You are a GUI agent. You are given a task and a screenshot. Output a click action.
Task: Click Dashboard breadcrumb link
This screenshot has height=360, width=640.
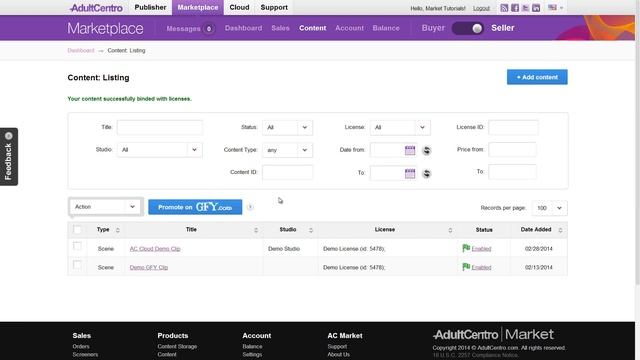click(81, 51)
